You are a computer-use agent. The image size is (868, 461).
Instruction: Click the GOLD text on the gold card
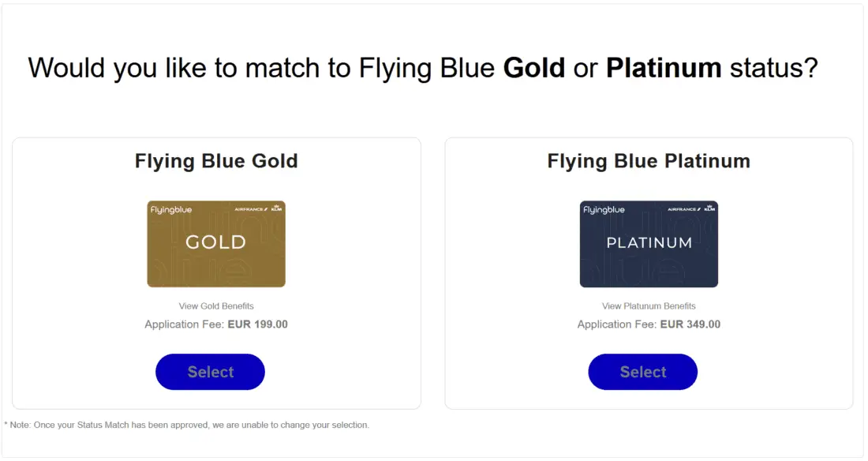tap(215, 242)
